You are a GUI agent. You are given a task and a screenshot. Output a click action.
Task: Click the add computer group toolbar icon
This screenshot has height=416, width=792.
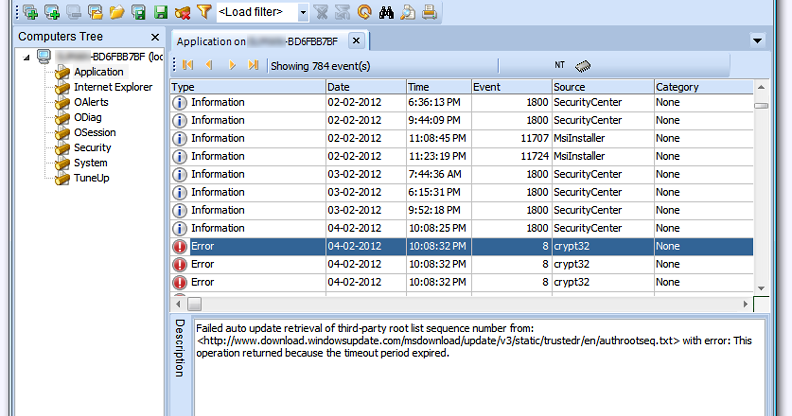[31, 12]
